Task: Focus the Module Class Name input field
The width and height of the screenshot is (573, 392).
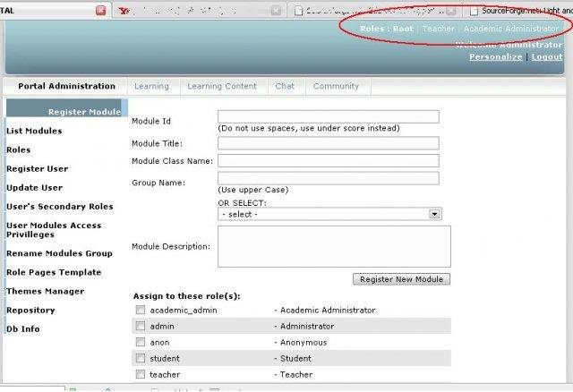Action: (x=329, y=161)
